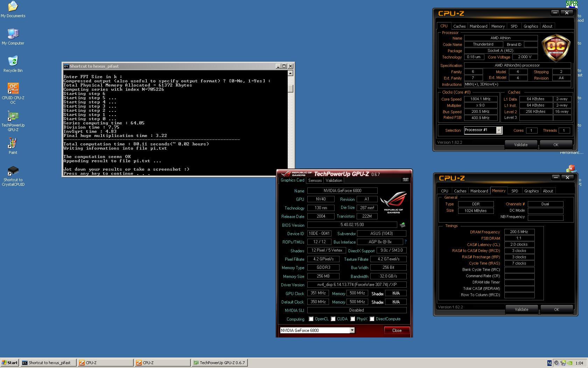Image resolution: width=588 pixels, height=368 pixels.
Task: Switch to second CPU-Z taskbar button
Action: tap(163, 363)
